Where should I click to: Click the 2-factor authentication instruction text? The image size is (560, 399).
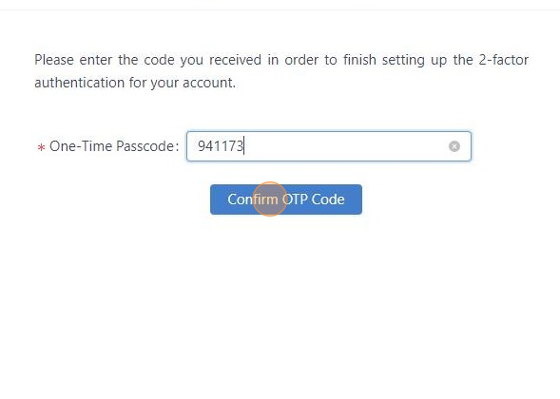281,71
